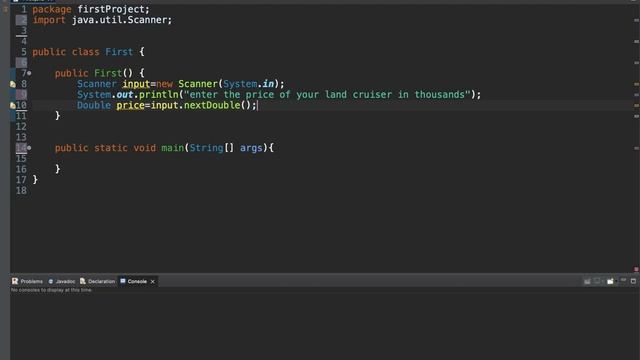Screen dimensions: 640x360
Task: Click the class name 'First' on line 5
Action: (x=119, y=52)
